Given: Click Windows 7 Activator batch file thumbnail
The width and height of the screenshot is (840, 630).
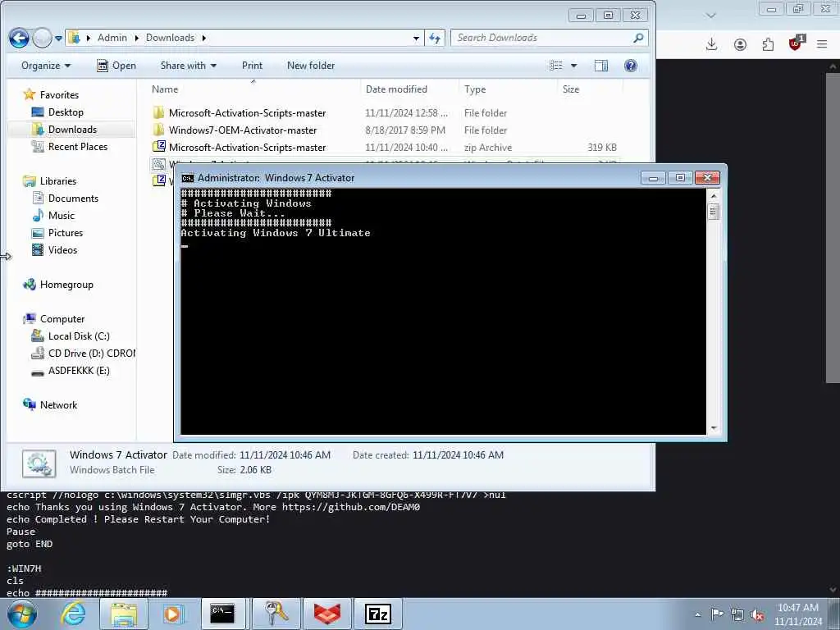Looking at the screenshot, I should (39, 463).
